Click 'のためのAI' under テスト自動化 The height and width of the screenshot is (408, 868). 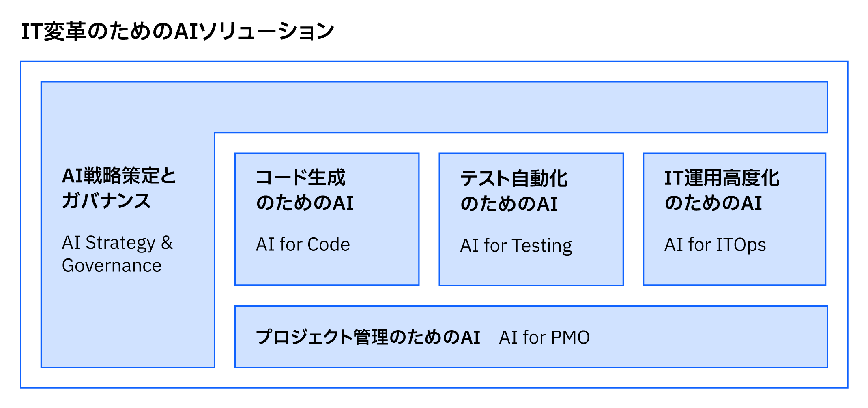[509, 204]
